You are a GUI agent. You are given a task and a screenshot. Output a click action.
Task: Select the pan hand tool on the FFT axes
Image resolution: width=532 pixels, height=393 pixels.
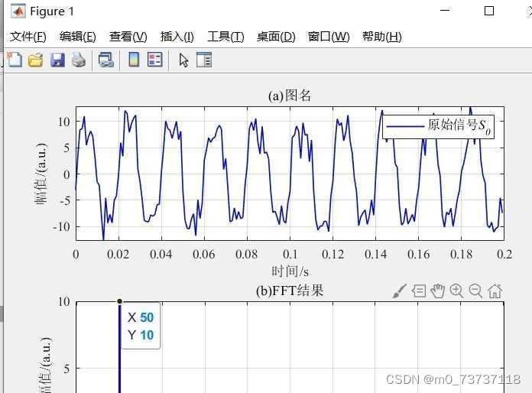click(x=438, y=291)
